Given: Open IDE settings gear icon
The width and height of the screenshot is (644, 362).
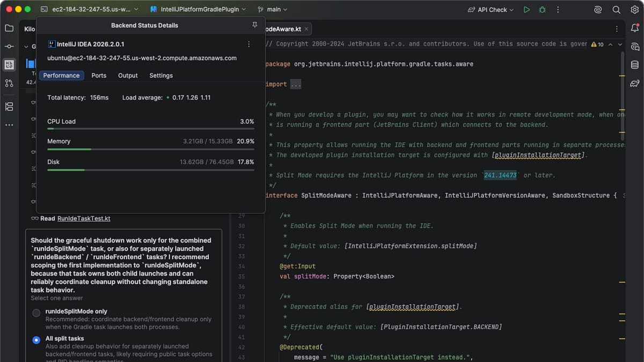Looking at the screenshot, I should [x=635, y=10].
